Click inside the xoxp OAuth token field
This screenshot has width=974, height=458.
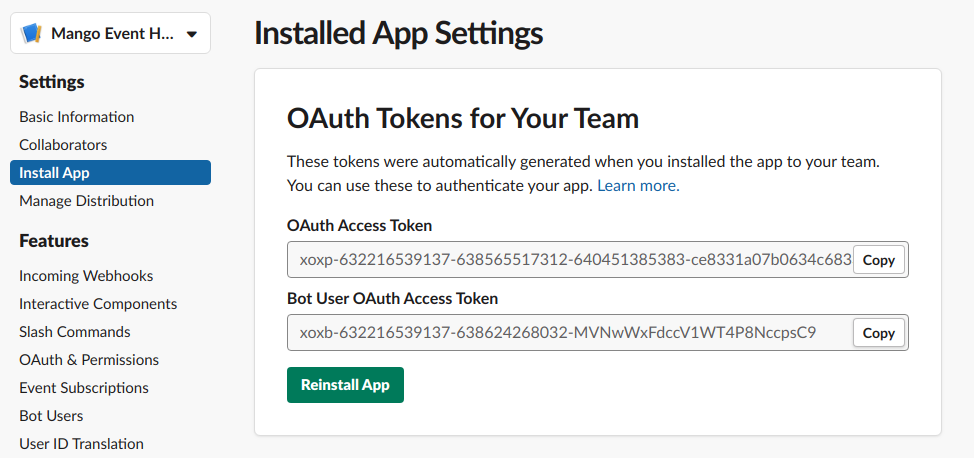[x=570, y=260]
